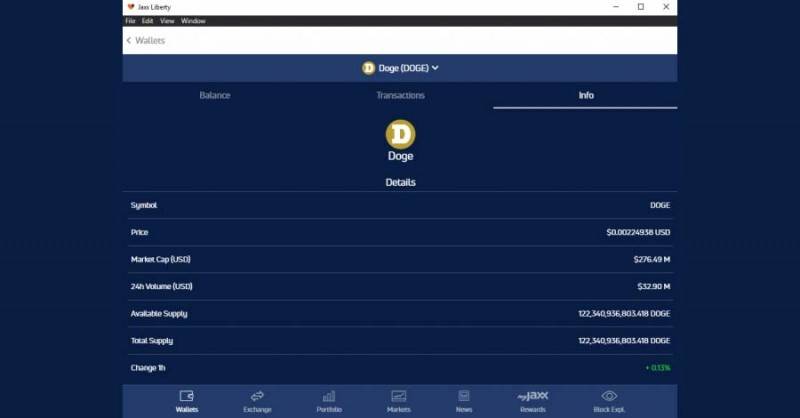Click the Total Supply label
Screen dimensions: 800x418
[x=152, y=340]
